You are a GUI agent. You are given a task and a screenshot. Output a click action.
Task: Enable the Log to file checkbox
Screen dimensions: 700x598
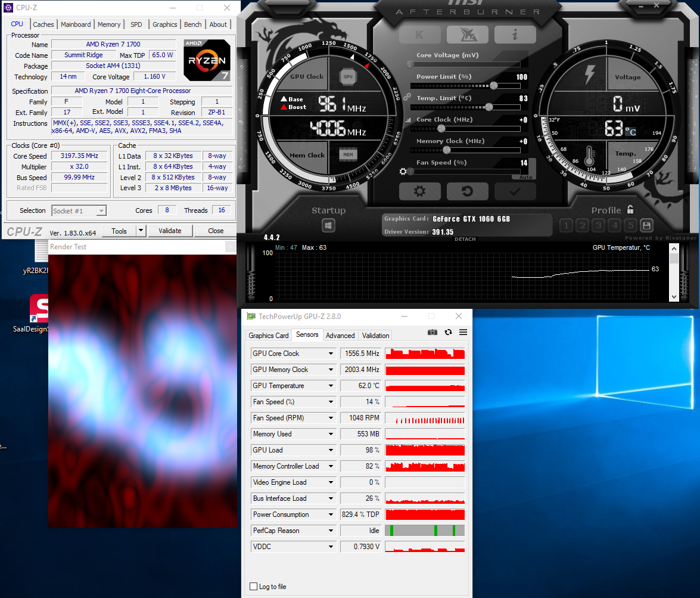click(254, 587)
